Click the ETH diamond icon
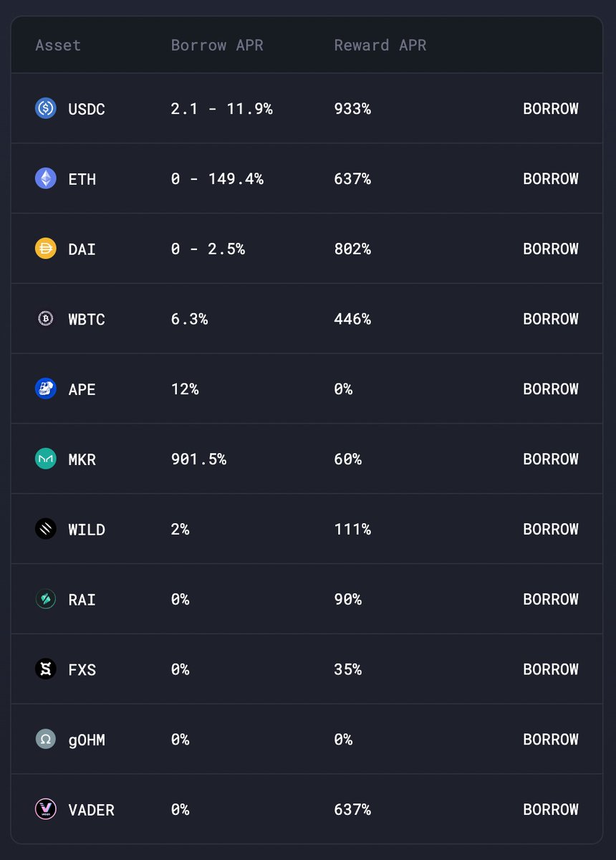This screenshot has width=616, height=860. [46, 178]
